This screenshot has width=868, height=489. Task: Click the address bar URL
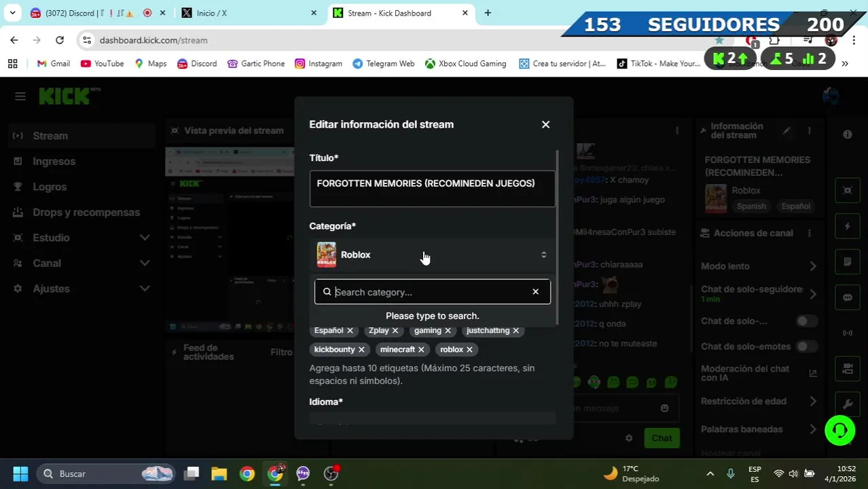point(153,40)
